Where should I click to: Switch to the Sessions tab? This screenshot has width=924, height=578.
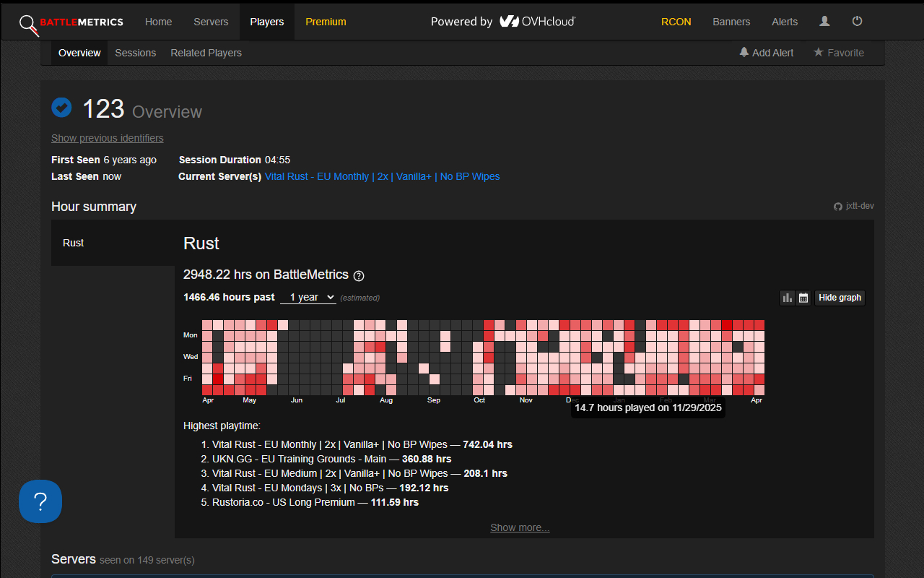136,53
